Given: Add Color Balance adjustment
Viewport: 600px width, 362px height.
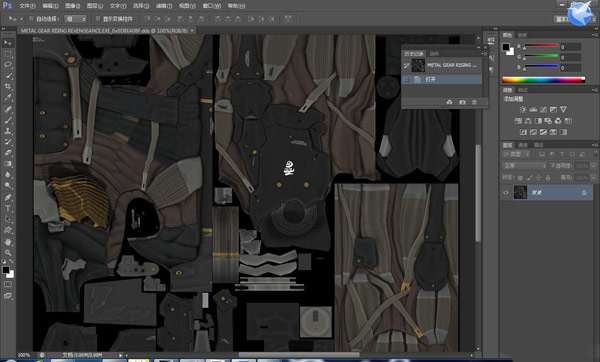Looking at the screenshot, I should pos(528,121).
